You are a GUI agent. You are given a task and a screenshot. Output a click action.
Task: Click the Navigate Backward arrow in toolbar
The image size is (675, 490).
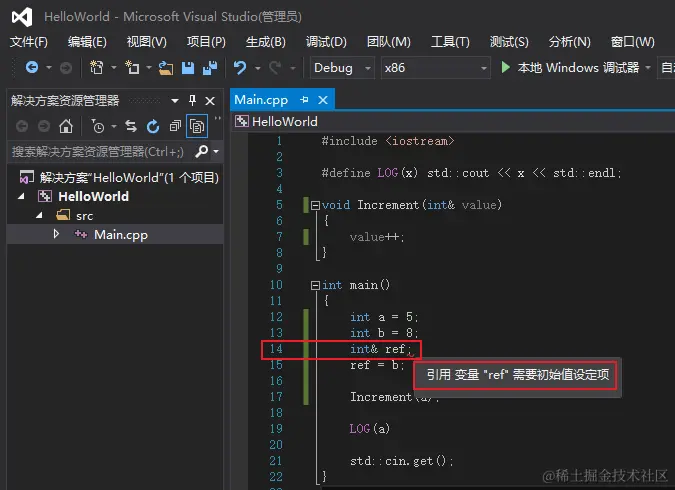tap(32, 68)
